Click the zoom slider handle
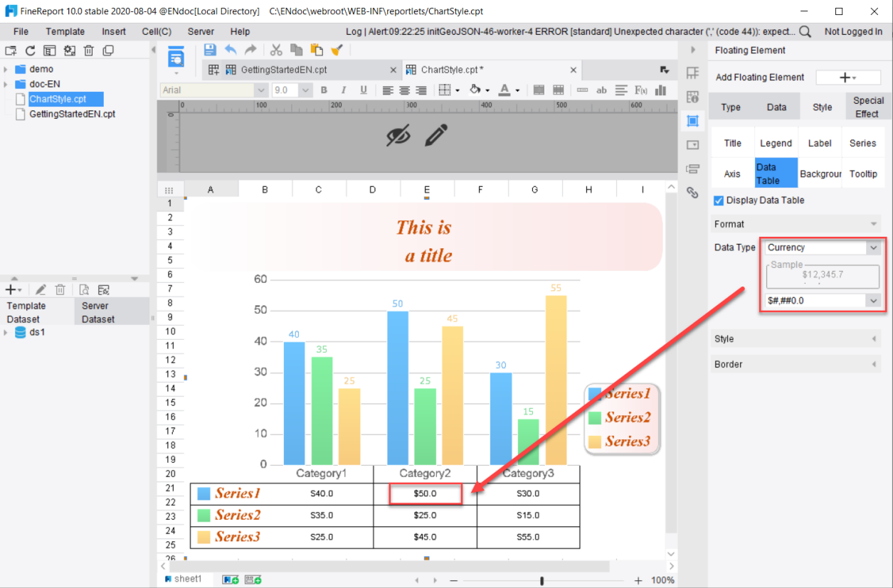Image resolution: width=893 pixels, height=588 pixels. (542, 580)
